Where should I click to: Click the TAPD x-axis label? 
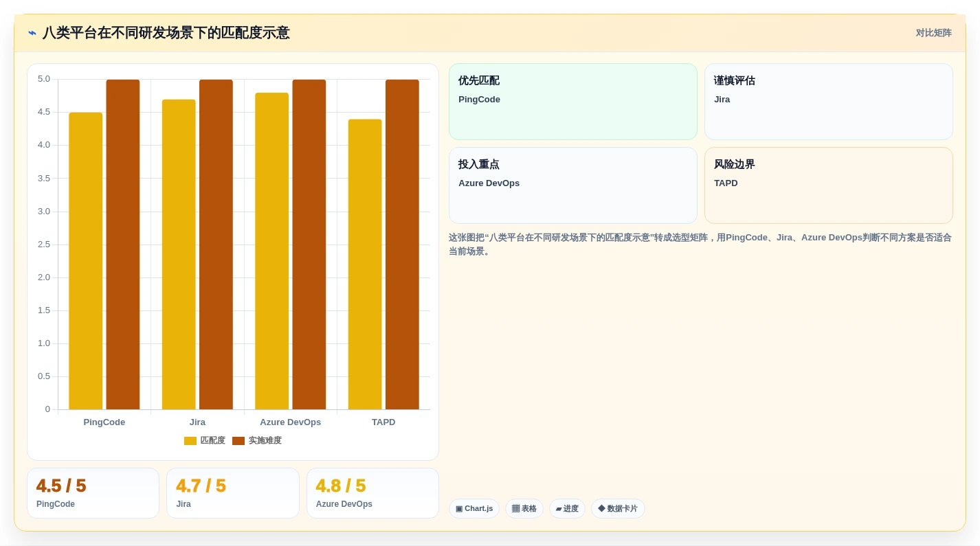tap(383, 422)
